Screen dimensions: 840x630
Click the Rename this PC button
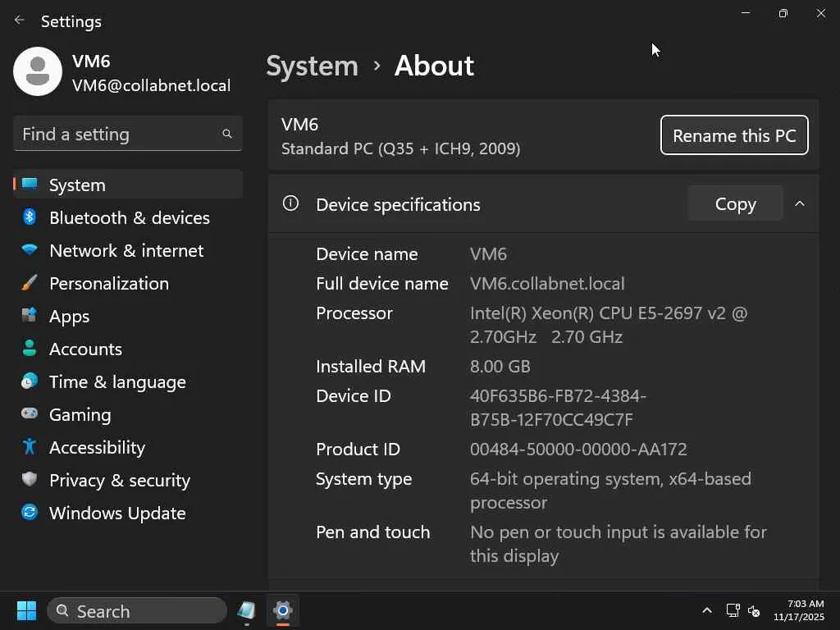tap(734, 135)
